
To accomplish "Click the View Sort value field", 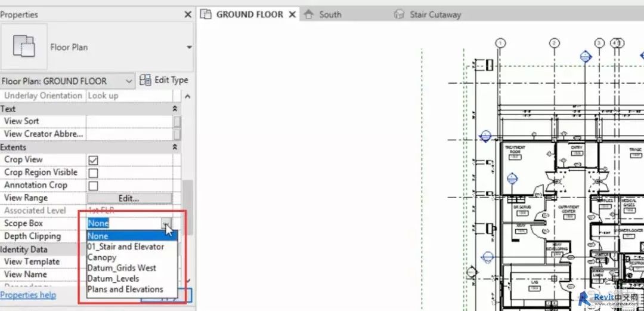I will 129,121.
